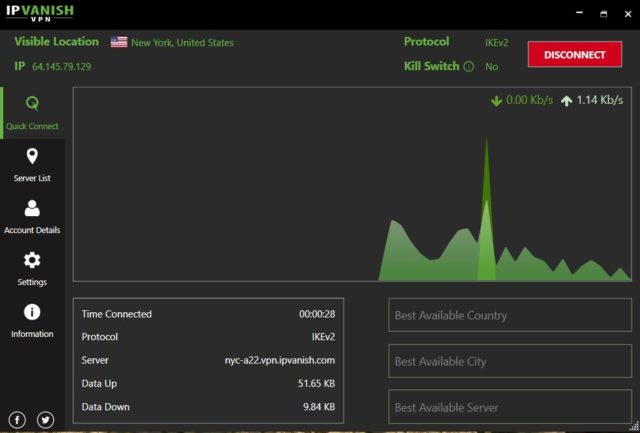Screen dimensions: 640x433
Task: Open the Information circle icon
Action: pos(32,312)
